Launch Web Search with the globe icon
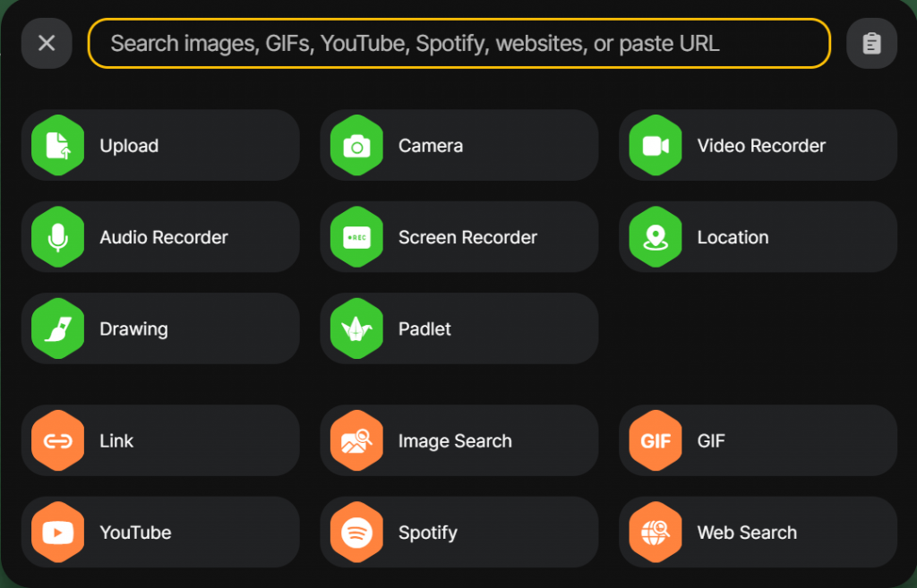 click(x=656, y=533)
